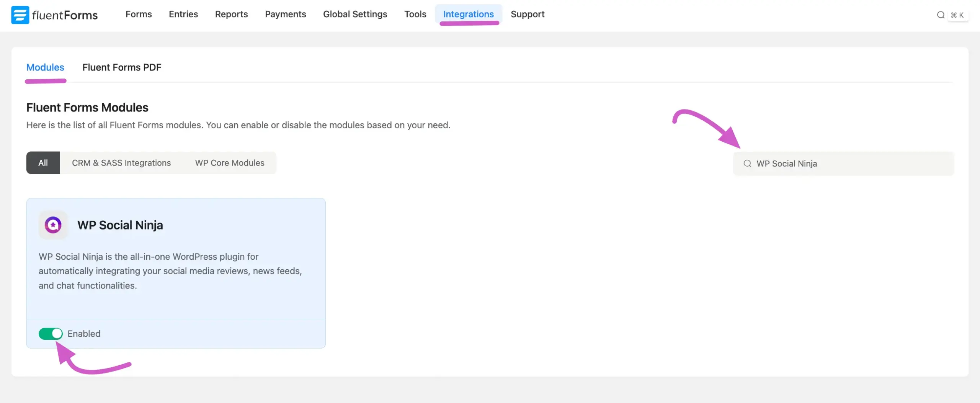Select the Integrations menu item
The height and width of the screenshot is (403, 980).
click(468, 14)
